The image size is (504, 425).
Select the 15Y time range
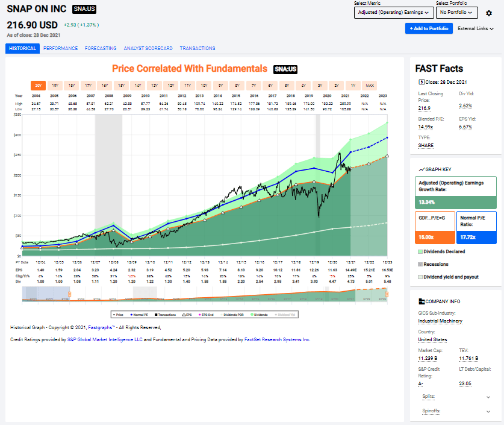[121, 86]
